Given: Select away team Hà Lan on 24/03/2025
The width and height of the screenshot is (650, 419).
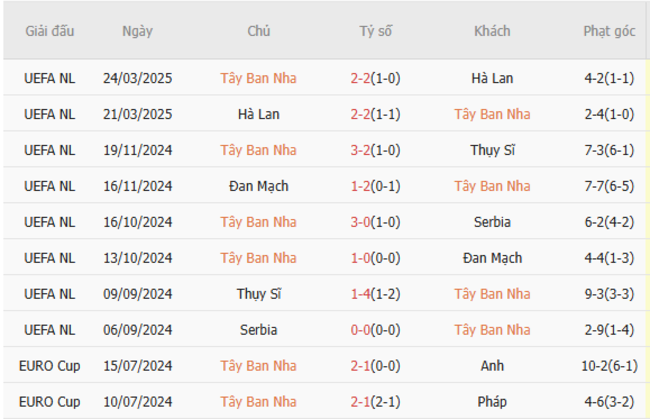Looking at the screenshot, I should point(492,78).
